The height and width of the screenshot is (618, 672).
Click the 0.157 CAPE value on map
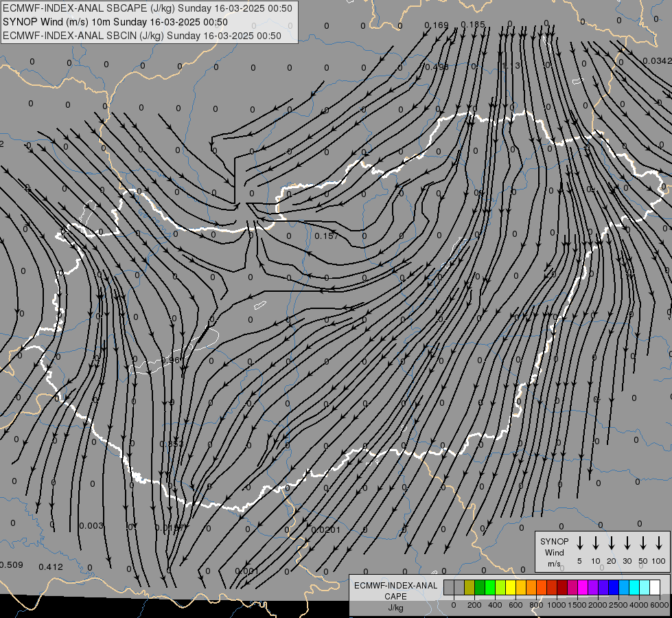click(327, 236)
